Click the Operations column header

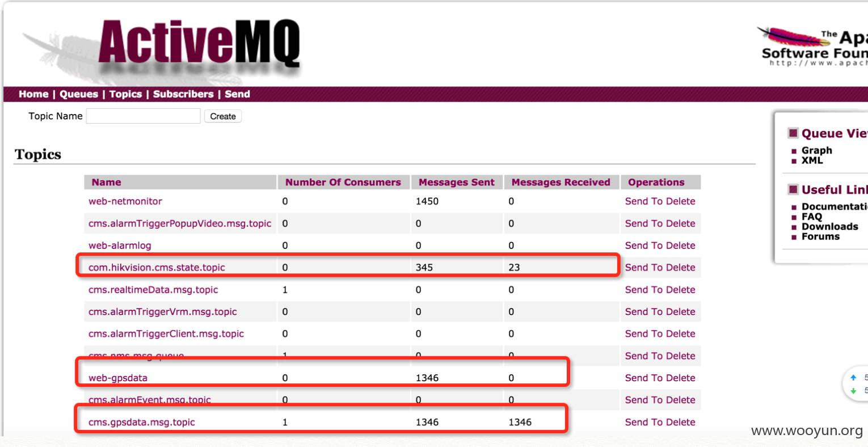tap(661, 182)
